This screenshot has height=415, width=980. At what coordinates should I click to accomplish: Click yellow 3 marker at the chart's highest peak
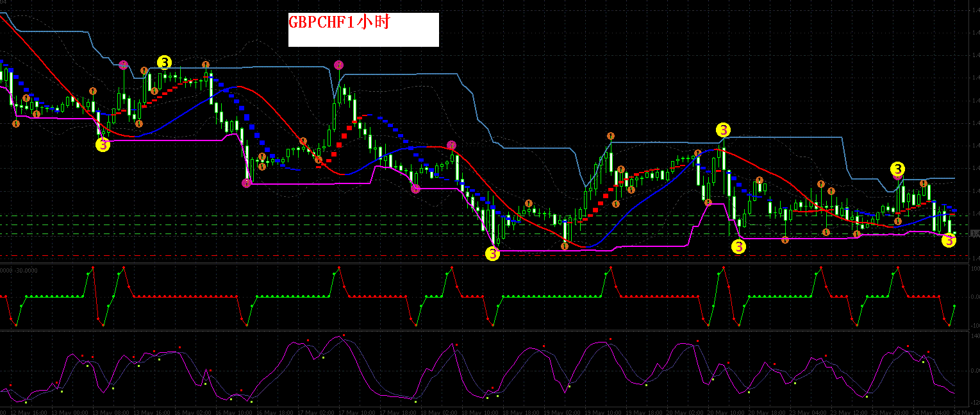point(165,62)
